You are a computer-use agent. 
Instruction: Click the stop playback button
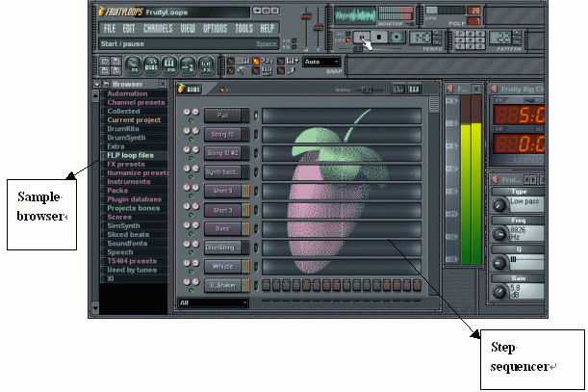coord(379,38)
